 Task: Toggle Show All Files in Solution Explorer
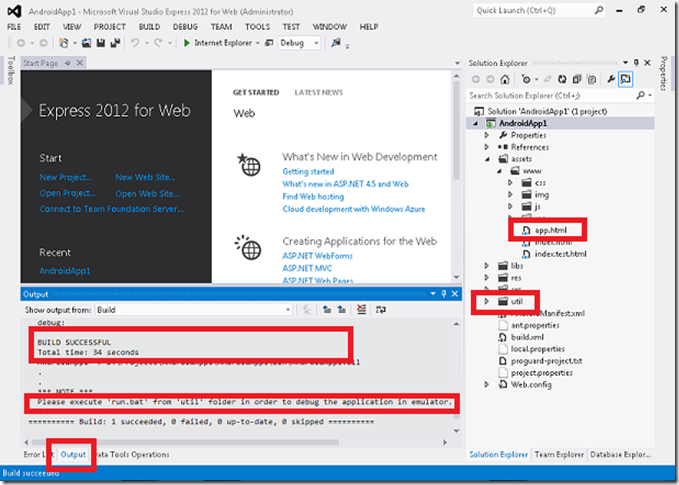[592, 79]
